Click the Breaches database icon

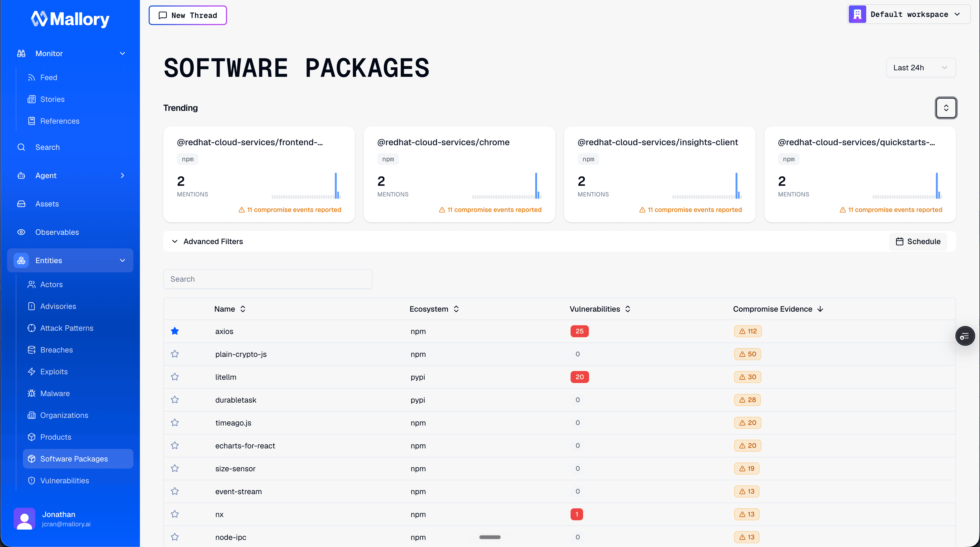pos(32,350)
